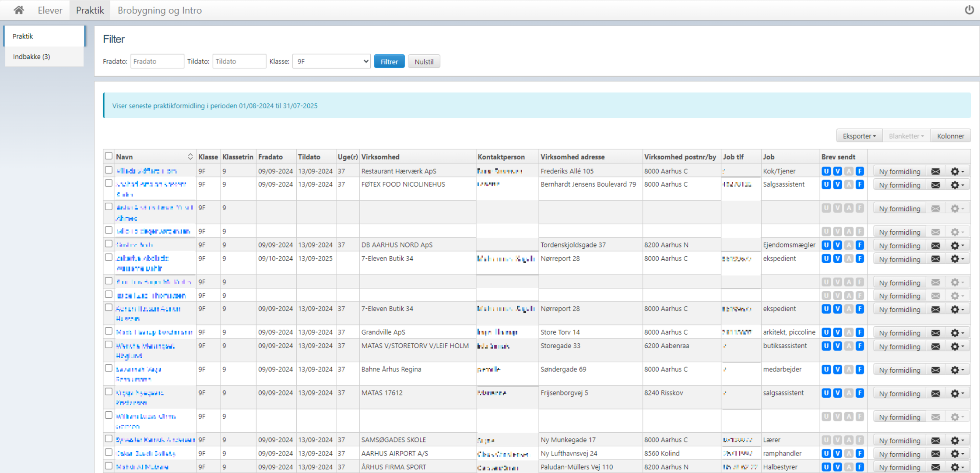Screen dimensions: 980x473
Task: Click the power logout icon
Action: pyautogui.click(x=969, y=10)
